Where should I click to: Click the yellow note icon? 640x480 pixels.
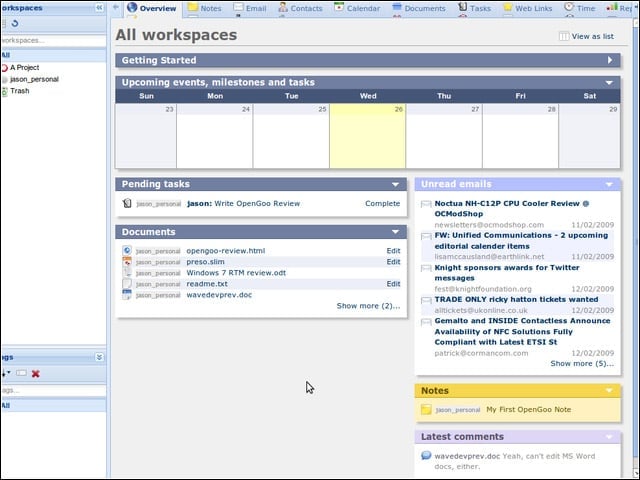pos(426,409)
